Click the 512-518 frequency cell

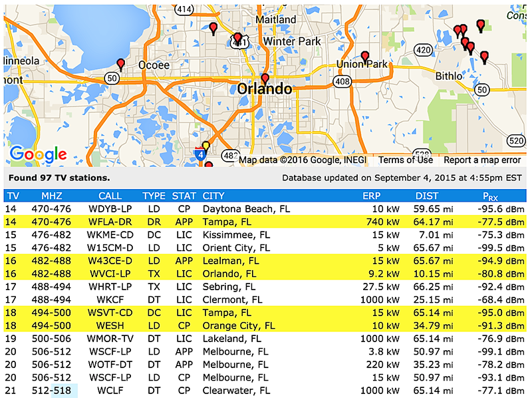pyautogui.click(x=51, y=391)
